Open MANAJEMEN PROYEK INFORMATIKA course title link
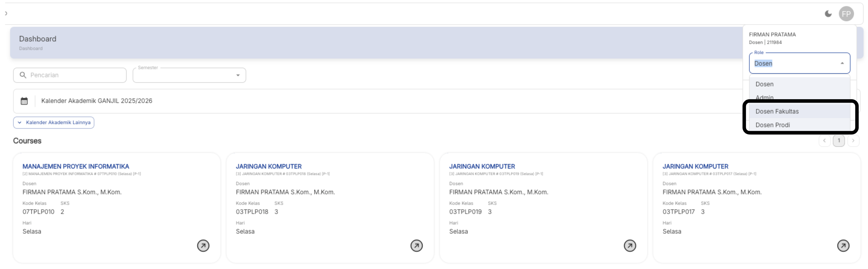 [76, 166]
